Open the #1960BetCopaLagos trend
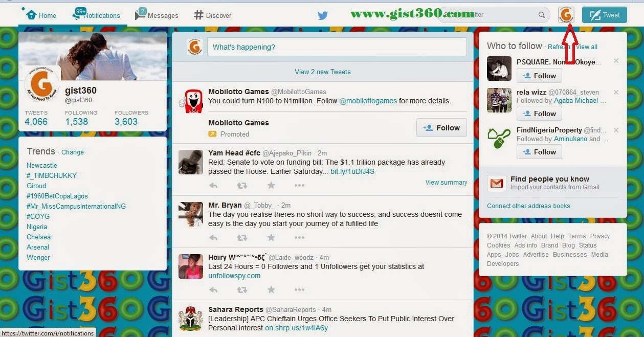644x337 pixels. coord(57,196)
